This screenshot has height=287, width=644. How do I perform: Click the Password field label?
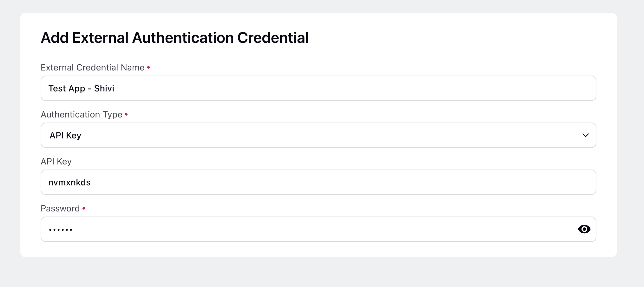[60, 209]
